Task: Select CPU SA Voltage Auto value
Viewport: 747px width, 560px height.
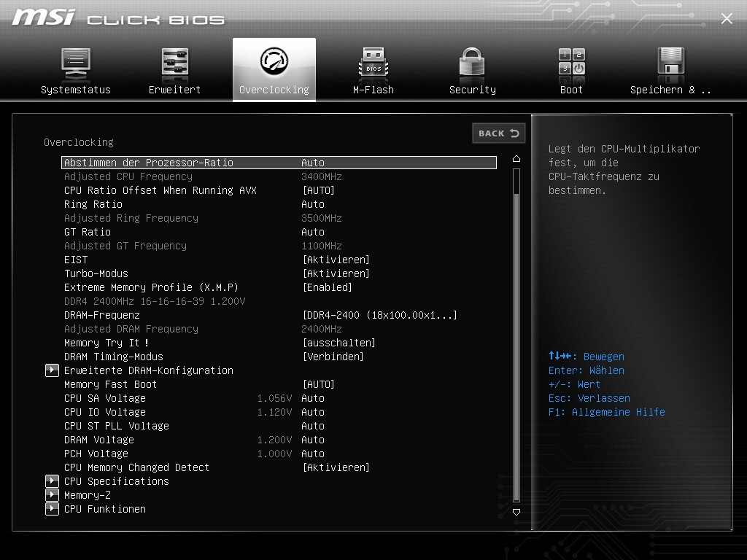Action: (312, 398)
